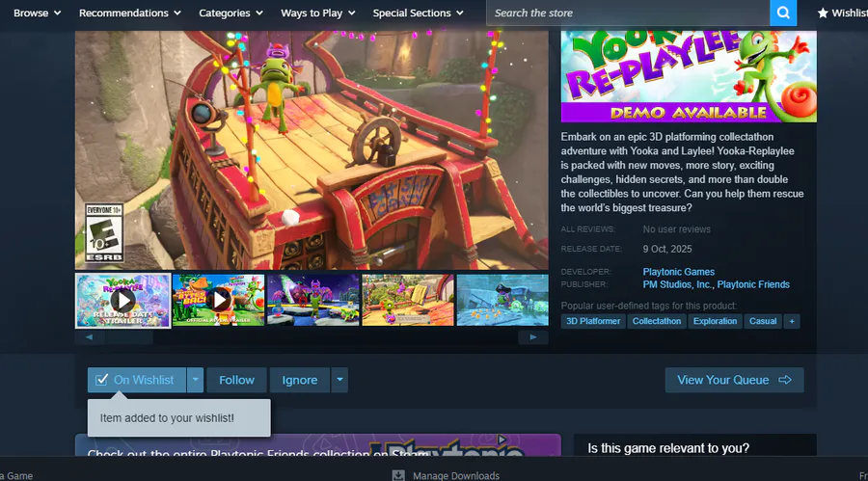This screenshot has height=481, width=868.
Task: Click the right arrow of thumbnail strip
Action: tap(533, 337)
